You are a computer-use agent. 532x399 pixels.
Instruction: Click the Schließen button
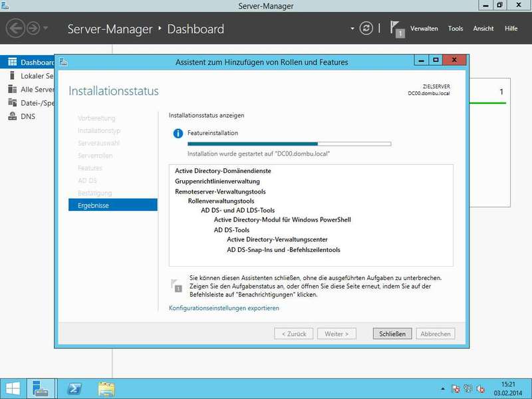392,334
